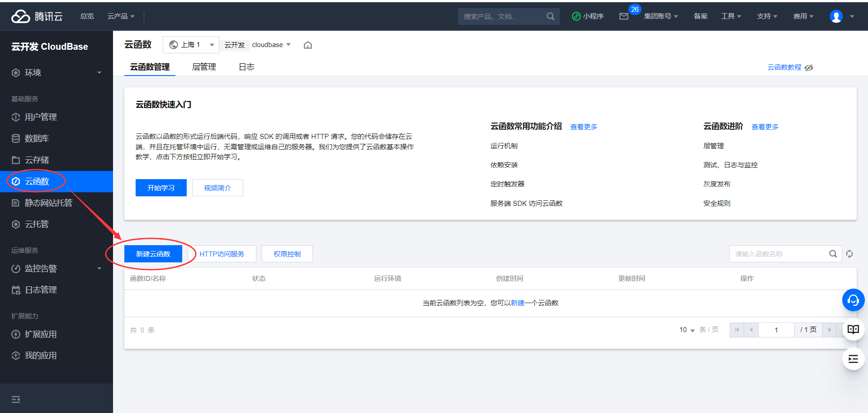Expand the account menu arrow beside avatar

pos(852,16)
